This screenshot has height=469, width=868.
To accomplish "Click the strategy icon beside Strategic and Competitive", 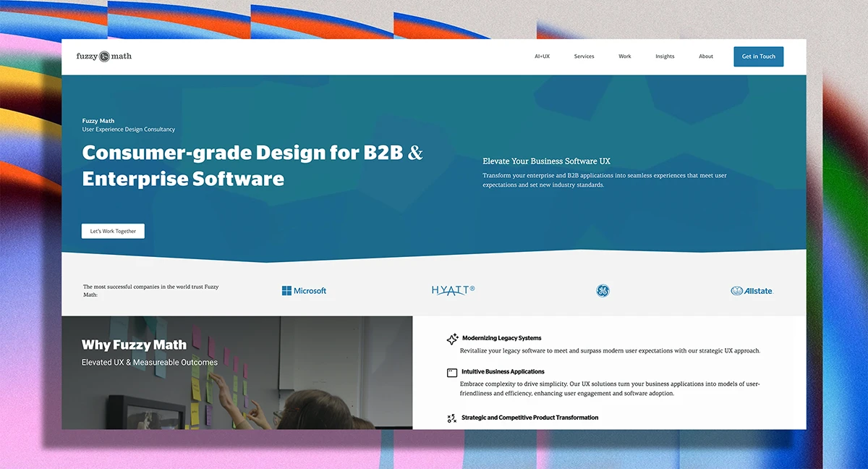I will click(x=452, y=418).
